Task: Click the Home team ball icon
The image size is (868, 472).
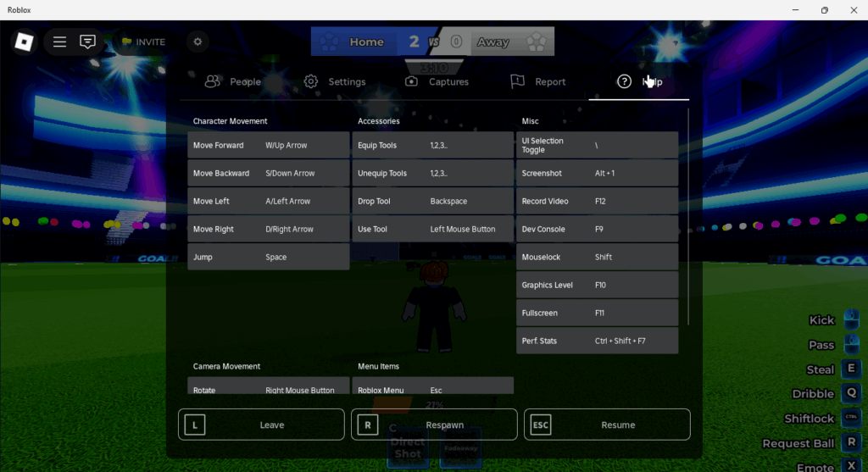Action: tap(330, 42)
